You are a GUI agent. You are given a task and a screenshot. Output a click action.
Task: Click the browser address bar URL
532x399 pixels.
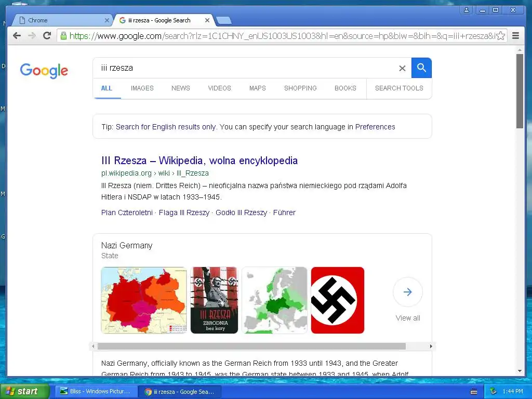[x=282, y=36]
